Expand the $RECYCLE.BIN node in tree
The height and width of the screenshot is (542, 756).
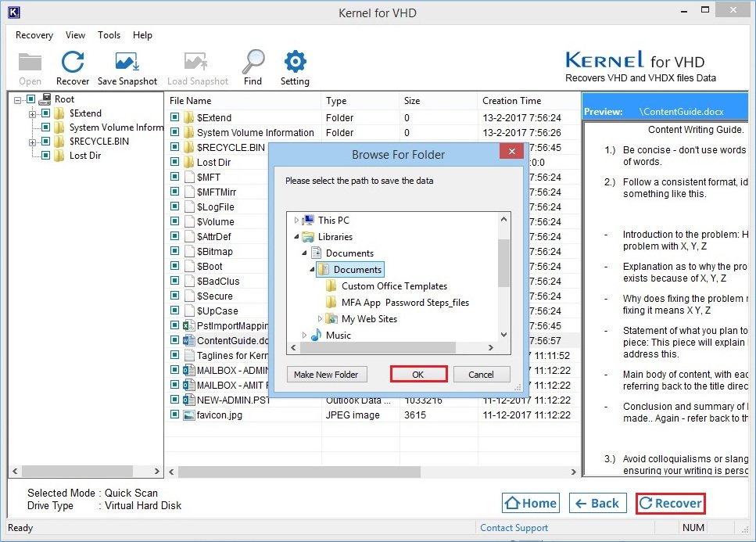32,142
